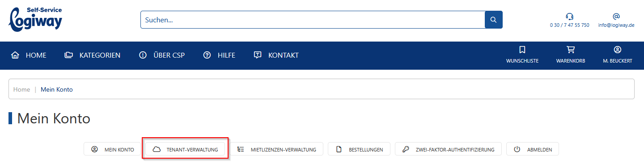Open the HOME menu item

click(x=36, y=55)
